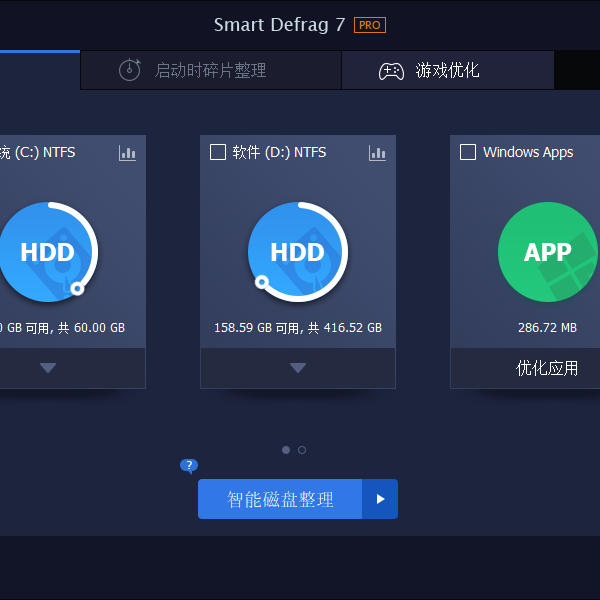Open the D: drive analysis chart icon
600x600 pixels.
(x=377, y=153)
